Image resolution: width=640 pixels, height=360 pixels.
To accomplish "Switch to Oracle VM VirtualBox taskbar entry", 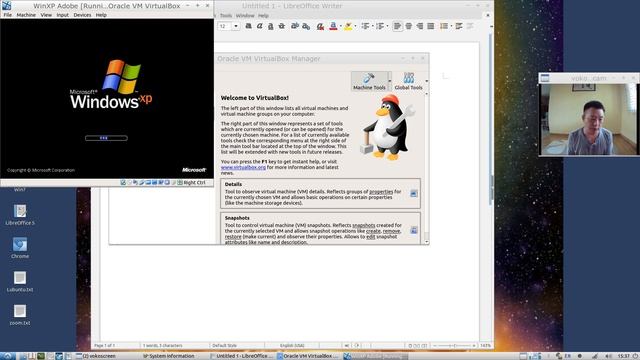I will [308, 356].
